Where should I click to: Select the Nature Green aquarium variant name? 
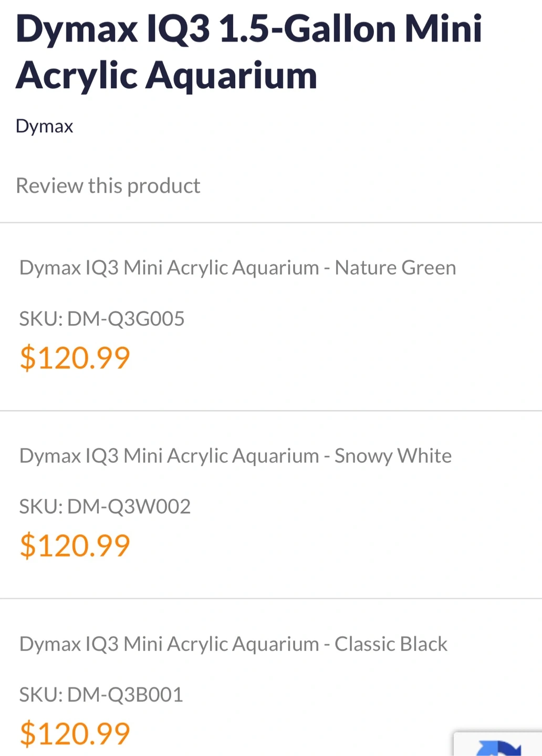[237, 268]
